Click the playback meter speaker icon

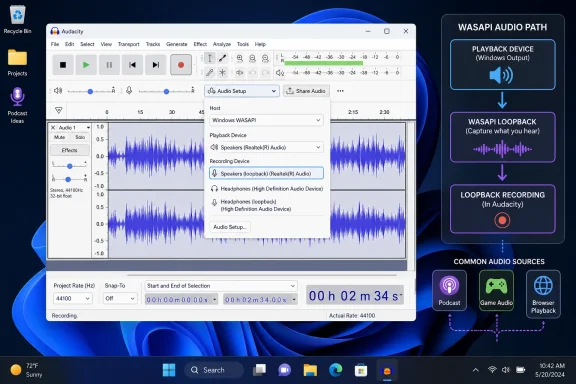pyautogui.click(x=280, y=73)
